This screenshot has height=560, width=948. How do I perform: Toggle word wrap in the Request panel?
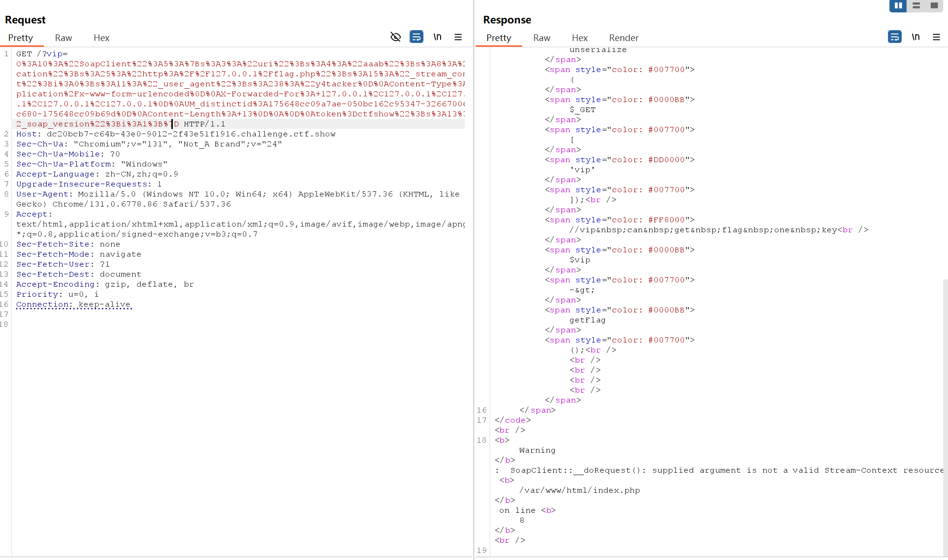(x=416, y=37)
